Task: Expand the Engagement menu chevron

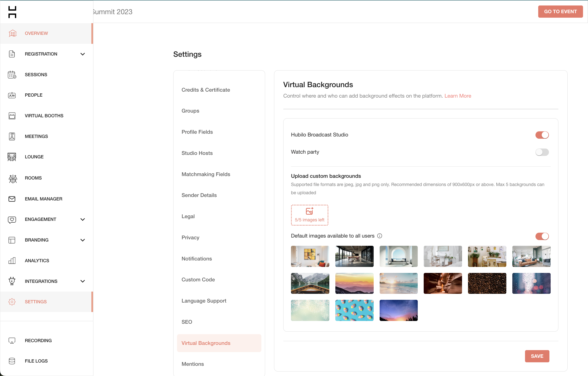Action: click(83, 219)
